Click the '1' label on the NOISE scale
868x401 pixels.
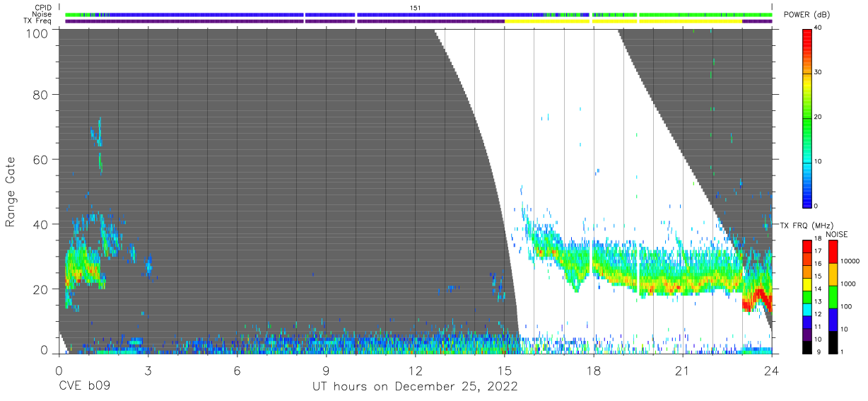pyautogui.click(x=841, y=351)
